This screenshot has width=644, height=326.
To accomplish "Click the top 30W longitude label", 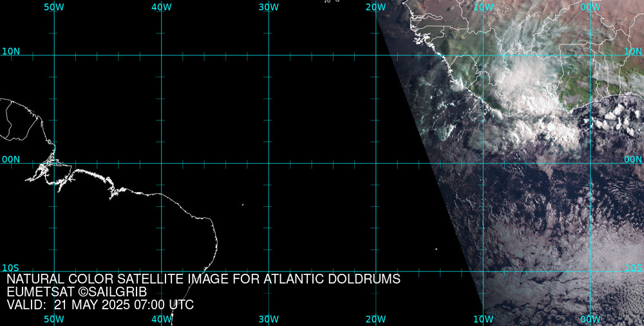I will point(269,7).
